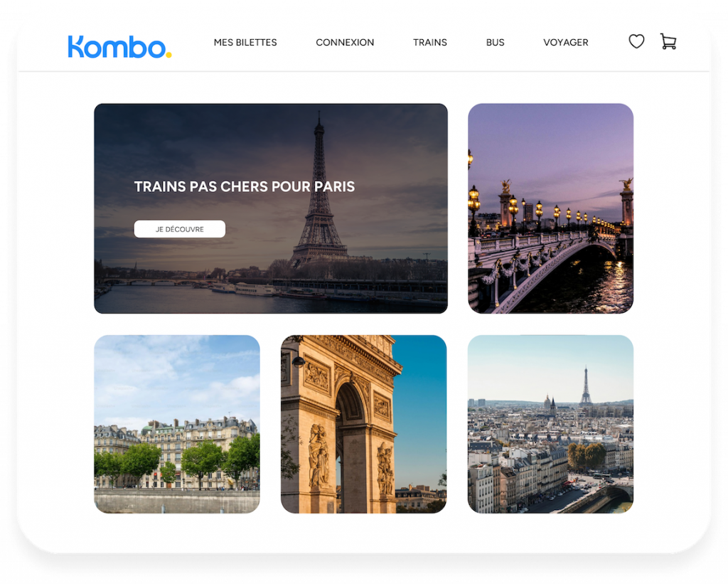Go to the CONNEXION page
The image size is (728, 584).
[x=345, y=42]
